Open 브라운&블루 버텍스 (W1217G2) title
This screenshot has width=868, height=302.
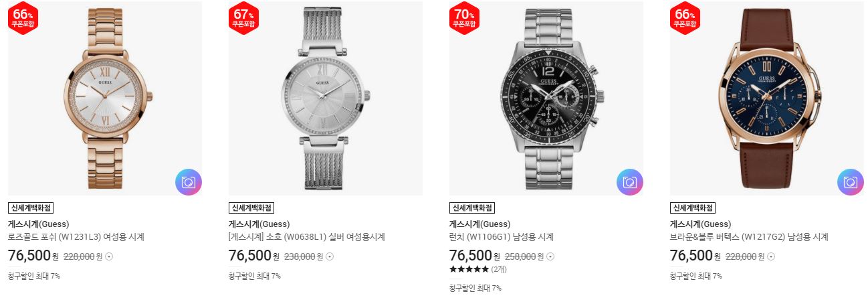749,237
